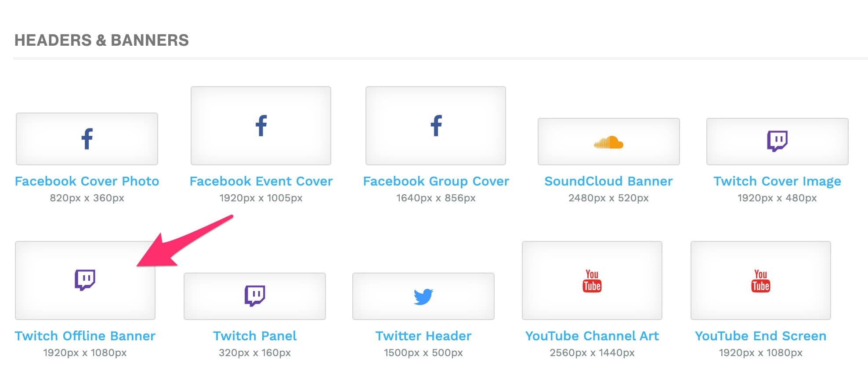Open the Facebook Group Cover link
Image resolution: width=868 pixels, height=386 pixels.
(436, 181)
